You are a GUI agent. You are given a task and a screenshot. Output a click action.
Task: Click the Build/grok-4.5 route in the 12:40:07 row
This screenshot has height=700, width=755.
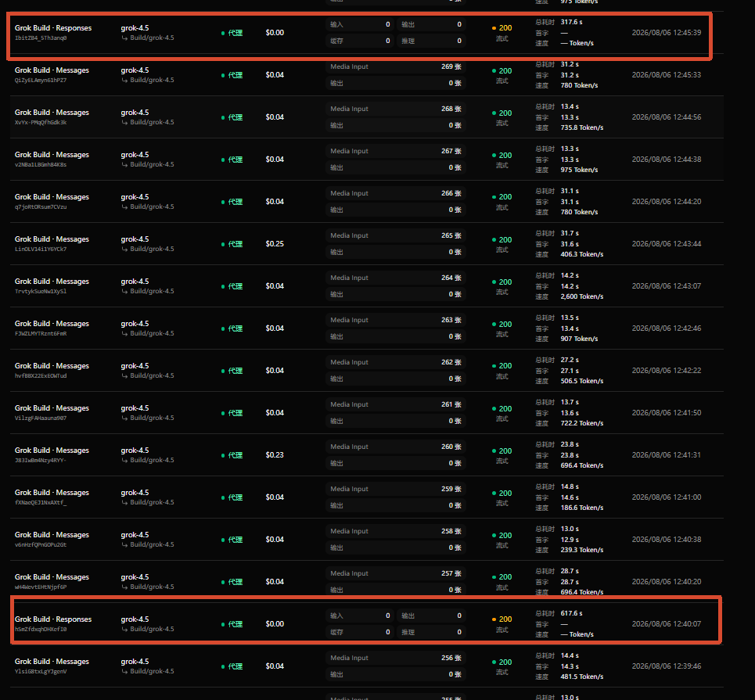click(x=148, y=630)
